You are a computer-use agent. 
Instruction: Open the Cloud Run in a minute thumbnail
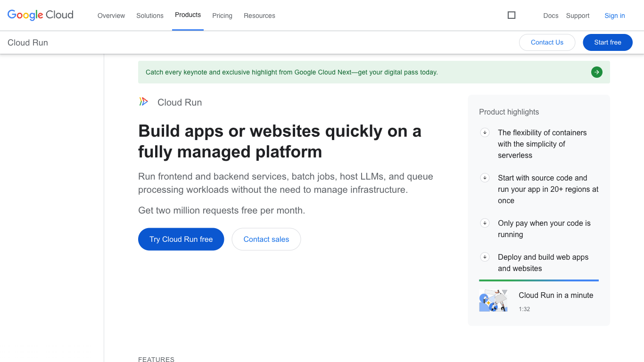pos(493,301)
